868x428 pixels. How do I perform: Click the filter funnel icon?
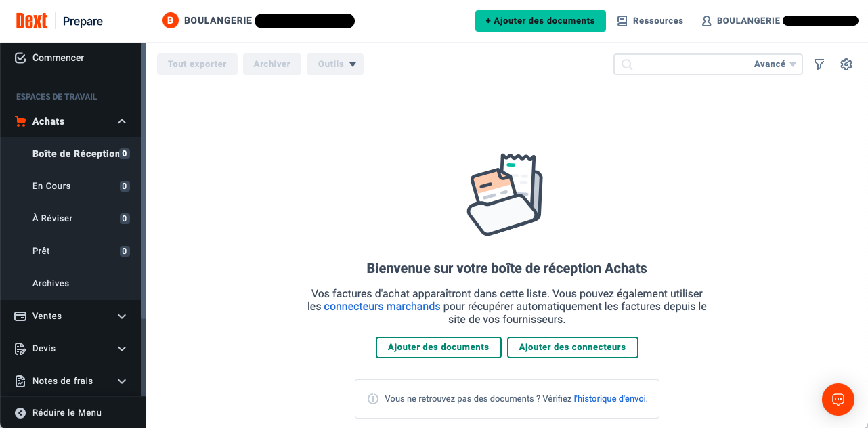(819, 64)
